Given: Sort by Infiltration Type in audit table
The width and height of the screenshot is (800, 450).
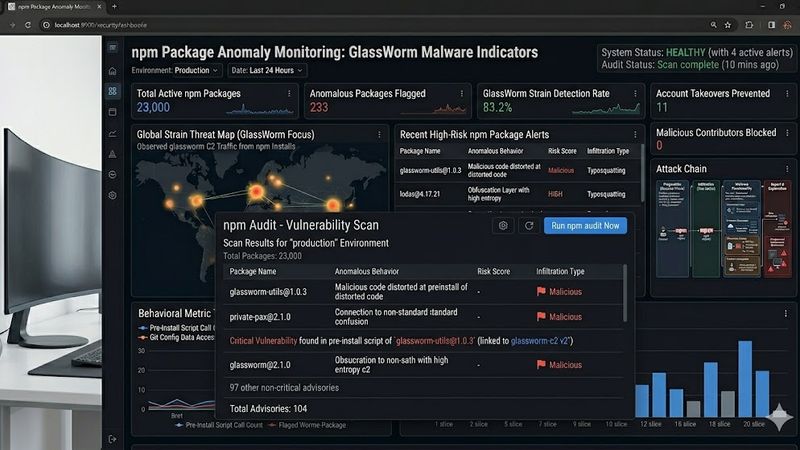Looking at the screenshot, I should (560, 271).
